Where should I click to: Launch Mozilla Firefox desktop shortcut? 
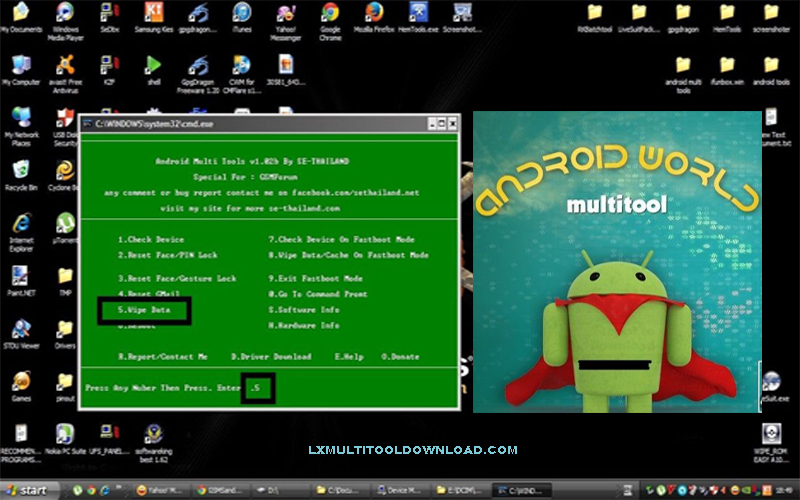click(374, 17)
